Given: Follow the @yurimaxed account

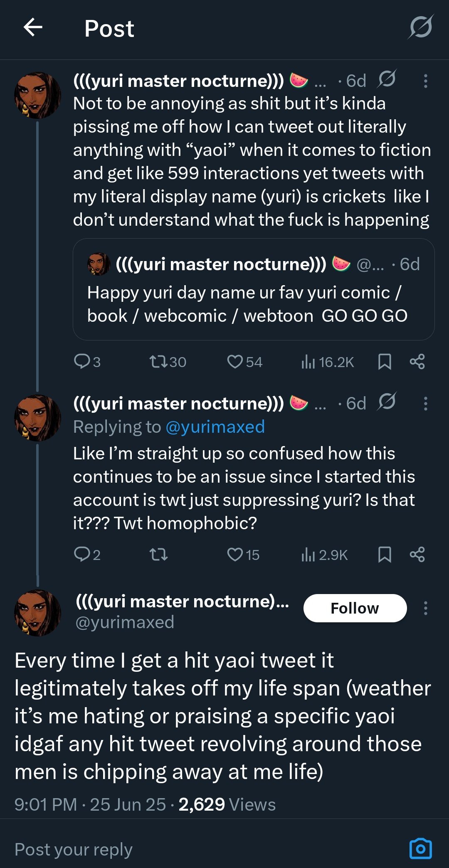Looking at the screenshot, I should tap(355, 608).
